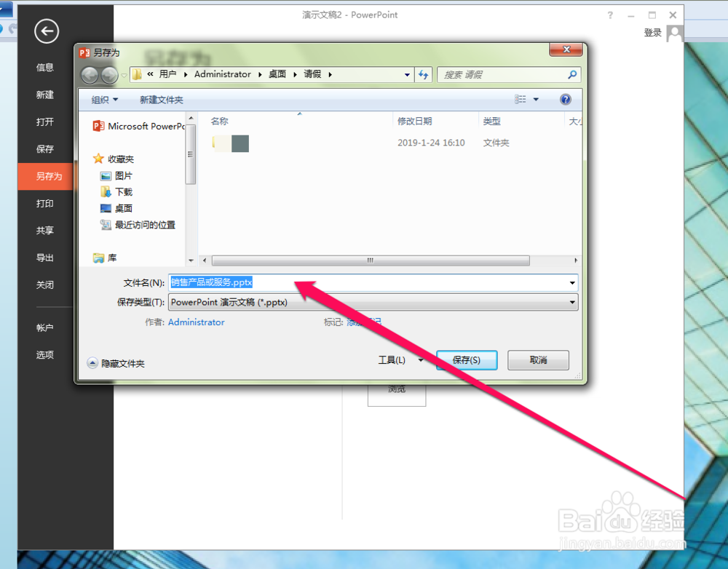Viewport: 728px width, 569px height.
Task: Click the view mode icon in toolbar
Action: point(521,99)
